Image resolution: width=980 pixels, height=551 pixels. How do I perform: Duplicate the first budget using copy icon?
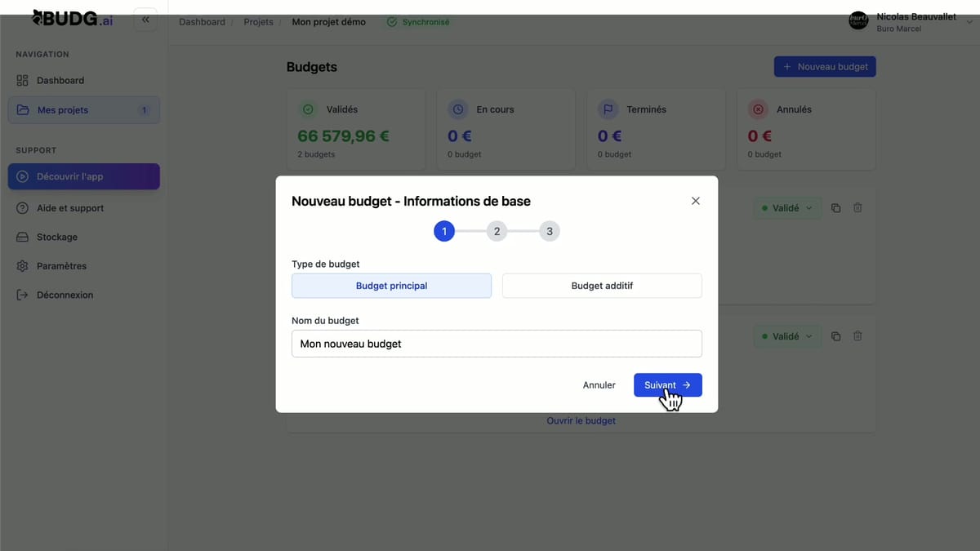835,207
